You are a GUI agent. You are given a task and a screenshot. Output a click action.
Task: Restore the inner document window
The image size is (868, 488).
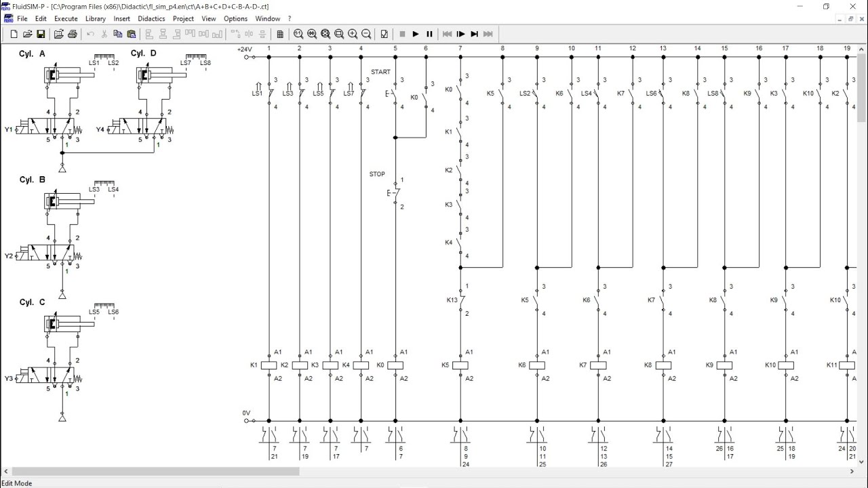850,19
